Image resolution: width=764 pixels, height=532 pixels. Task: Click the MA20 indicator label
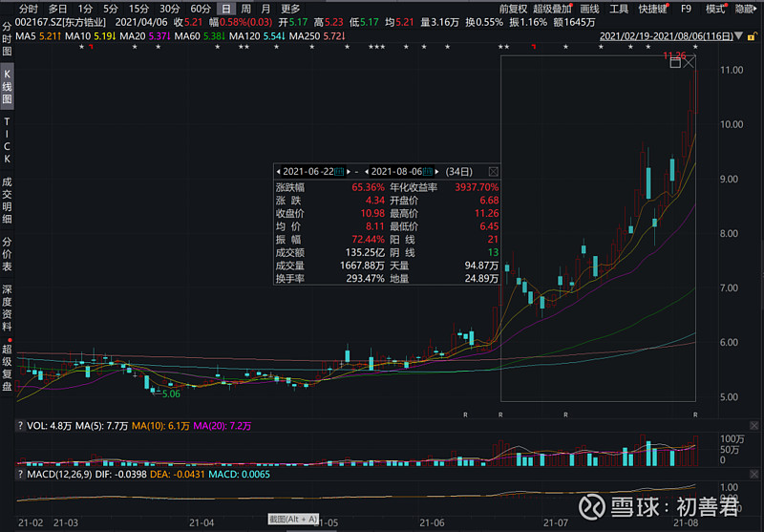[133, 36]
